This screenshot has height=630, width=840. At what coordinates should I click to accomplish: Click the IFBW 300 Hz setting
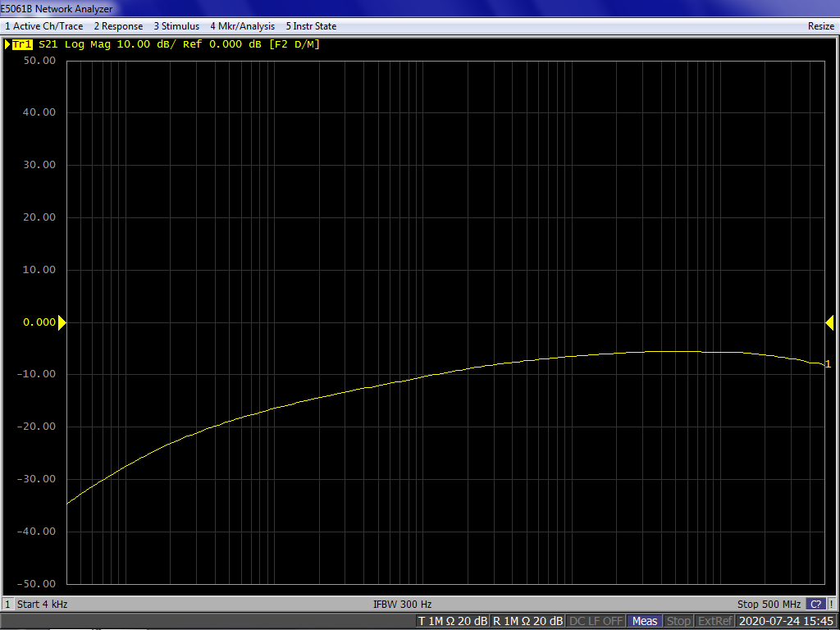click(402, 605)
